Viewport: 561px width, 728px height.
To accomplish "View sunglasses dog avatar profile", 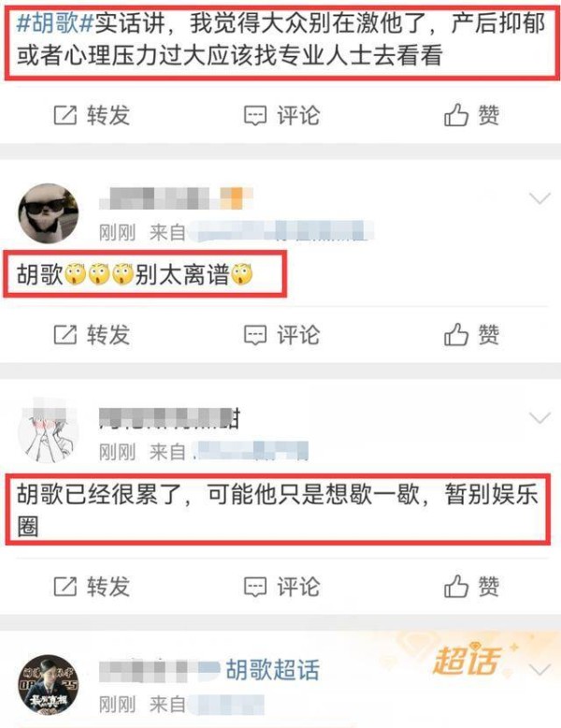I will pyautogui.click(x=48, y=213).
